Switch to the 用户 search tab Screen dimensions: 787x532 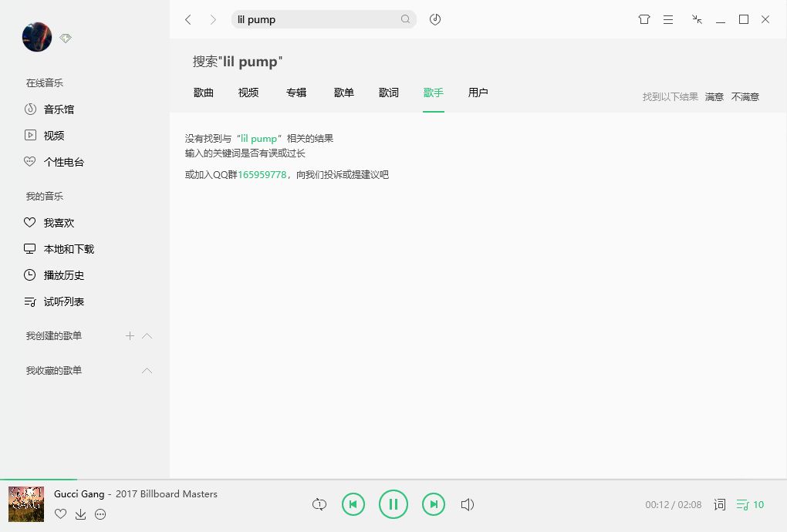(478, 93)
